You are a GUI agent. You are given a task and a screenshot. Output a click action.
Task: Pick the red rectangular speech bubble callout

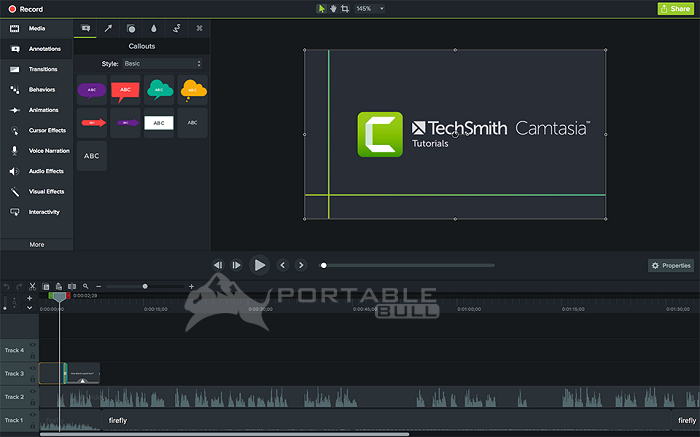click(125, 90)
